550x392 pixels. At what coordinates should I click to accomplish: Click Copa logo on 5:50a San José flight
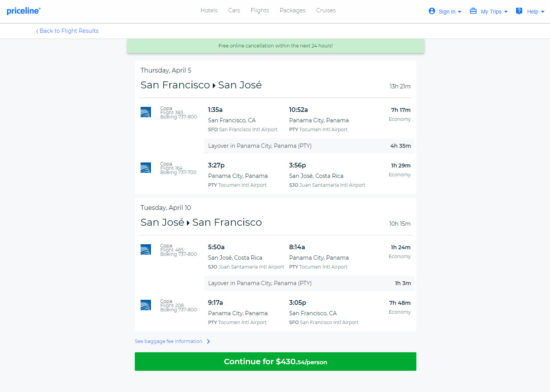click(146, 249)
